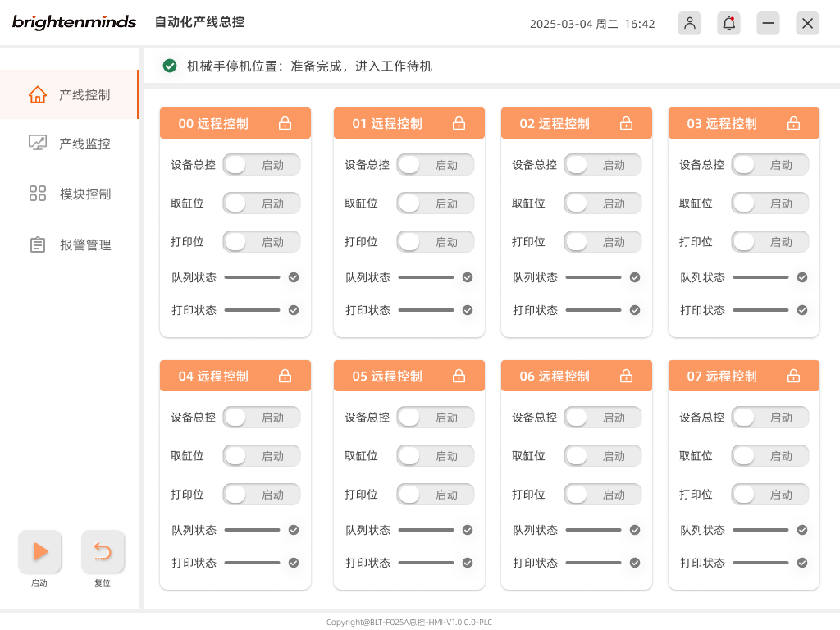Open the notification bell alerts
This screenshot has height=630, width=840.
click(728, 23)
